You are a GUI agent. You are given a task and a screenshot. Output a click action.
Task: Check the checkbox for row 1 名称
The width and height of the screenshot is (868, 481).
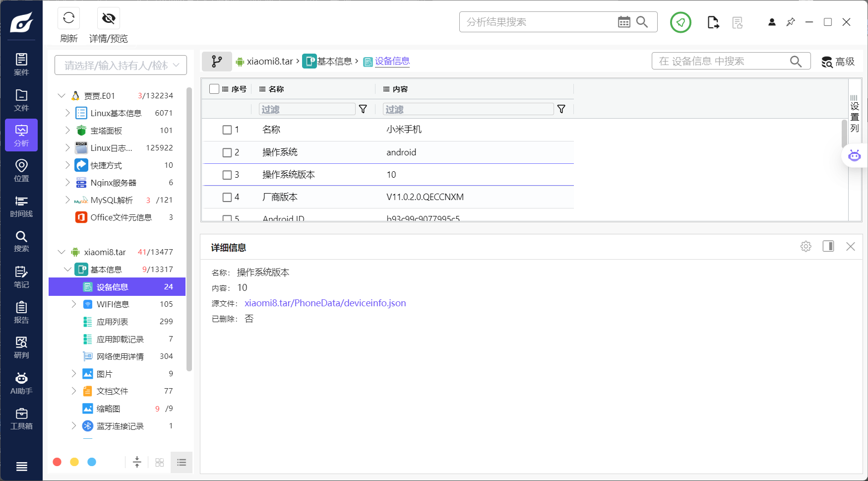(227, 130)
